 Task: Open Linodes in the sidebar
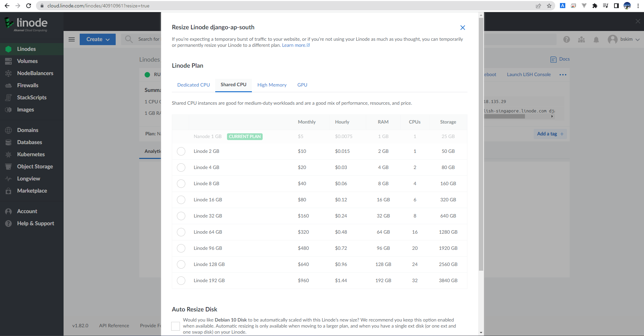pos(32,49)
